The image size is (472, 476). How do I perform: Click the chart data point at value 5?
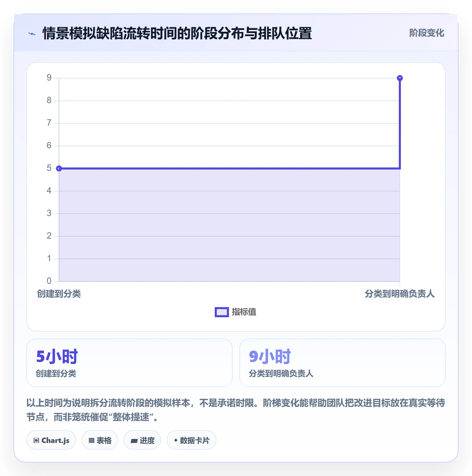click(x=59, y=168)
